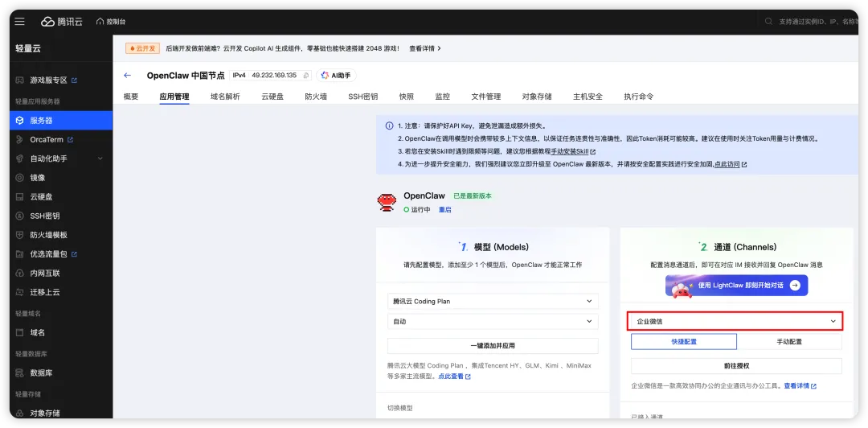Open 迁移上云 in the sidebar
Screen dimensions: 868x428
tap(45, 292)
